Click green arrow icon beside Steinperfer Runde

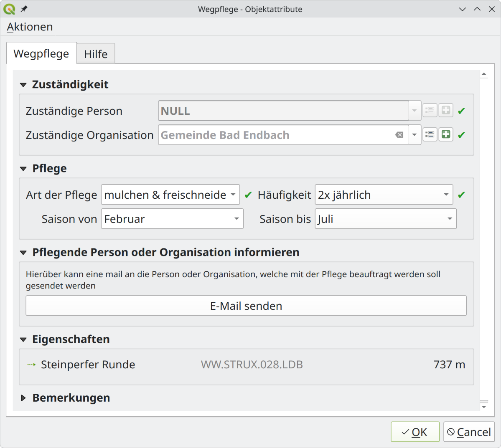coord(31,364)
